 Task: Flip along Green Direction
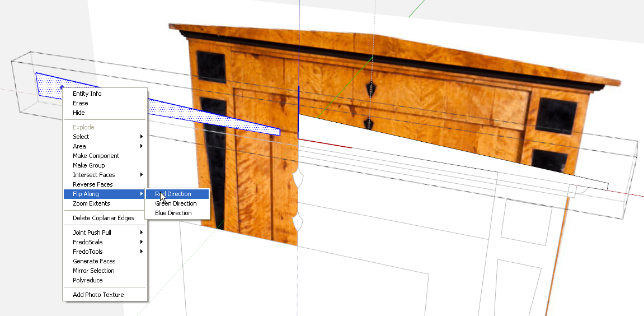[177, 203]
